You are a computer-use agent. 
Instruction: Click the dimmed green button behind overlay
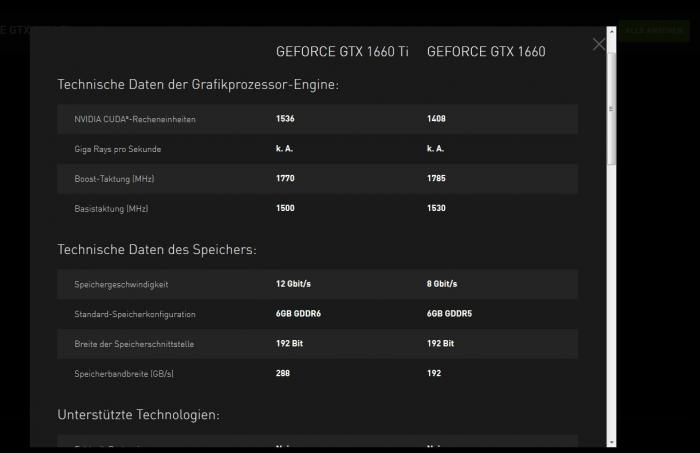654,30
